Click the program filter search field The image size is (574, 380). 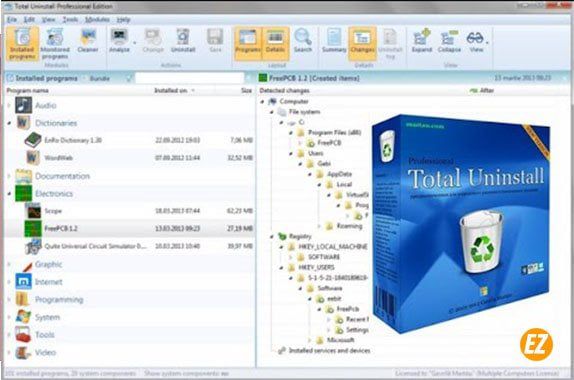(x=189, y=78)
